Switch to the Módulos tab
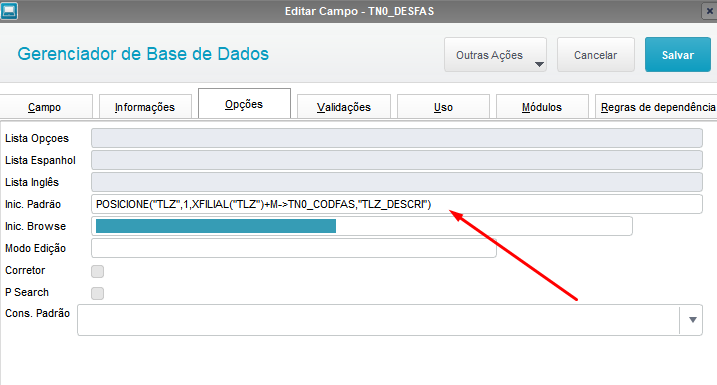The width and height of the screenshot is (717, 385). pos(542,107)
